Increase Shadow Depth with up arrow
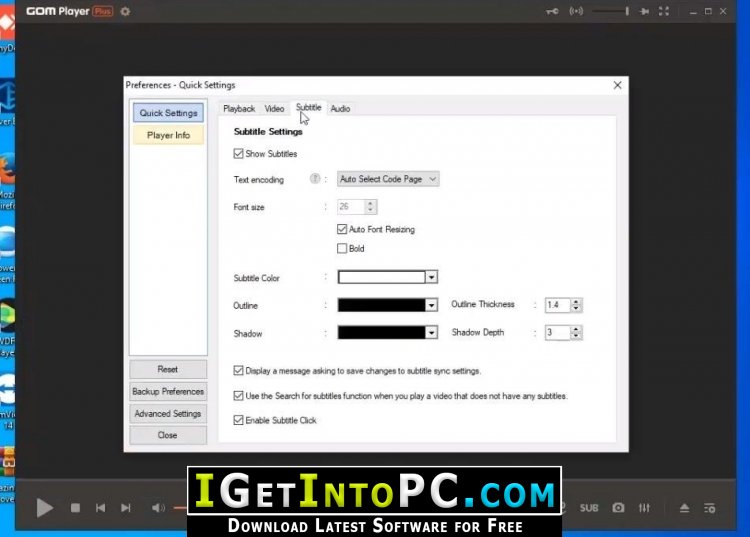Viewport: 750px width, 537px height. tap(576, 329)
